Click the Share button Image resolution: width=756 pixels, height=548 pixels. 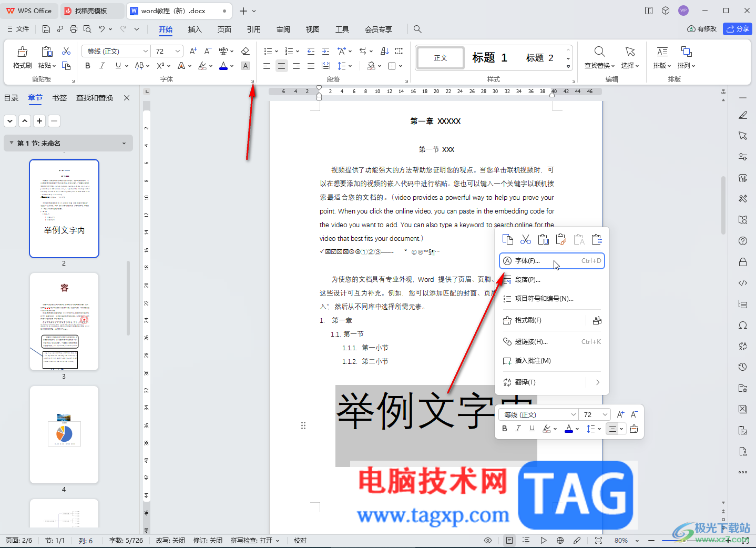tap(738, 29)
